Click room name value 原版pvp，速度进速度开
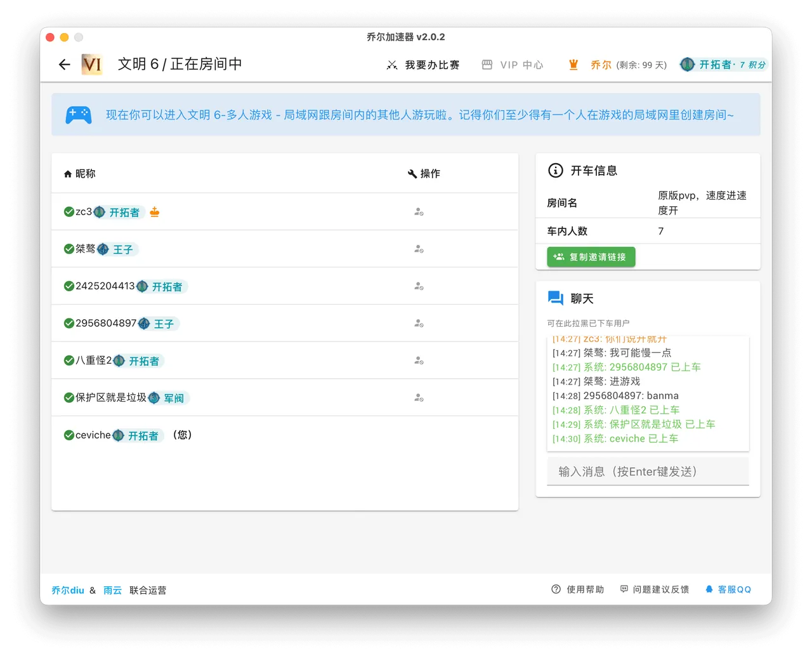This screenshot has width=812, height=658. pos(702,203)
